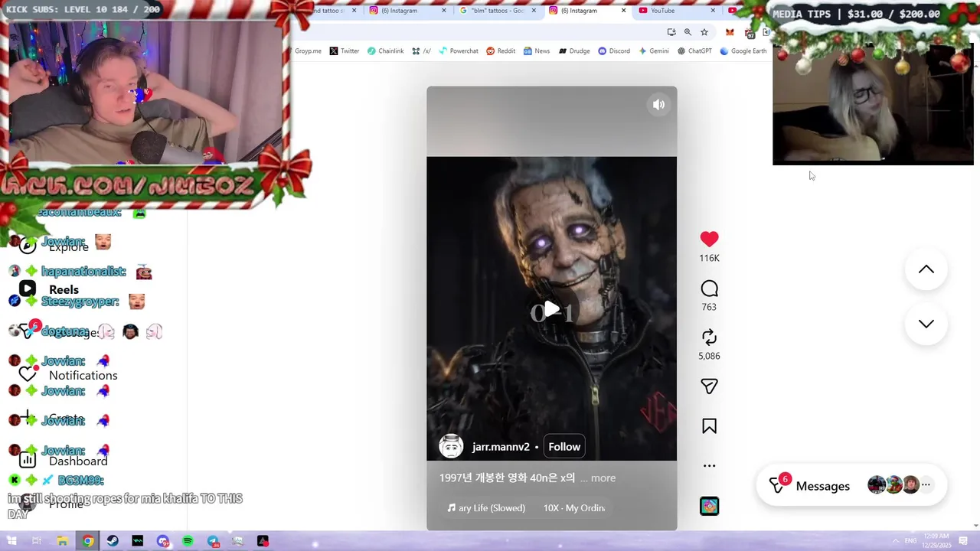980x551 pixels.
Task: Share the reel with the paper plane icon
Action: click(709, 386)
